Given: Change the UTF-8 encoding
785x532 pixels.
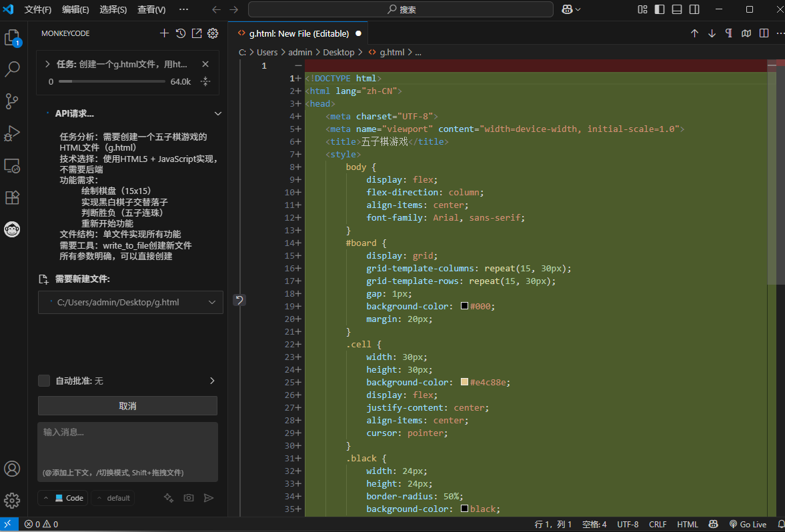Looking at the screenshot, I should [x=628, y=525].
